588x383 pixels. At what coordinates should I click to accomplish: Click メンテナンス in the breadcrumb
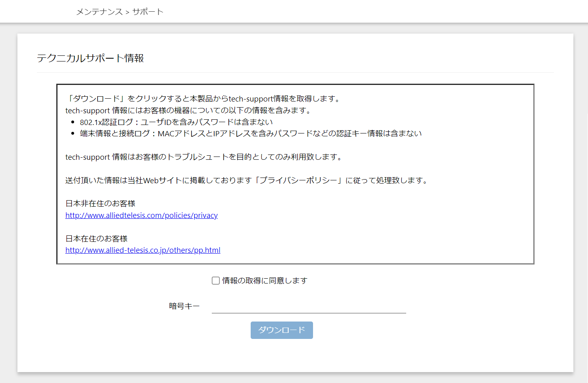(x=99, y=12)
